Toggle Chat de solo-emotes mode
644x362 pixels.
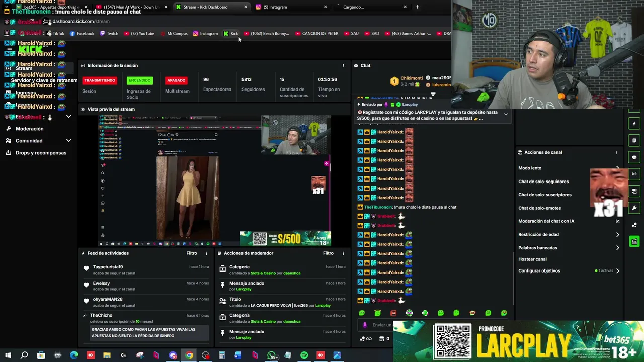coord(539,208)
